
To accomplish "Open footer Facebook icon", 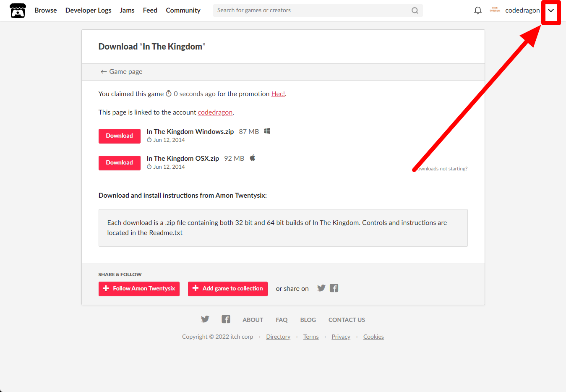I will pos(226,319).
